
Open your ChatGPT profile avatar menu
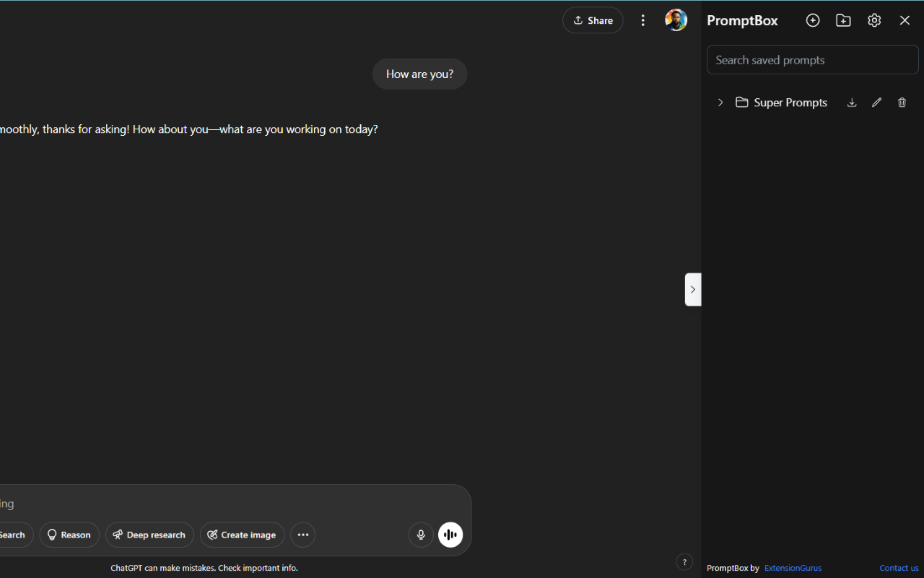676,20
